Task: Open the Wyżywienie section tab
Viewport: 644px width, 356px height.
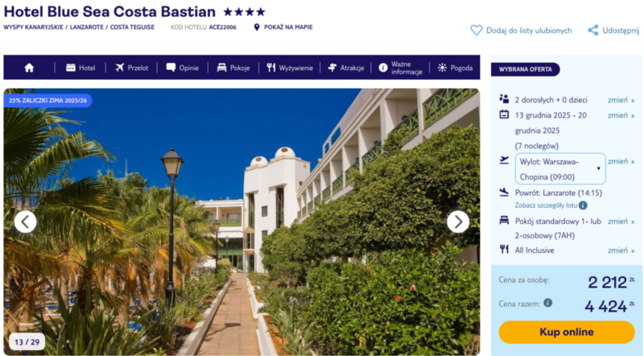Action: (290, 68)
